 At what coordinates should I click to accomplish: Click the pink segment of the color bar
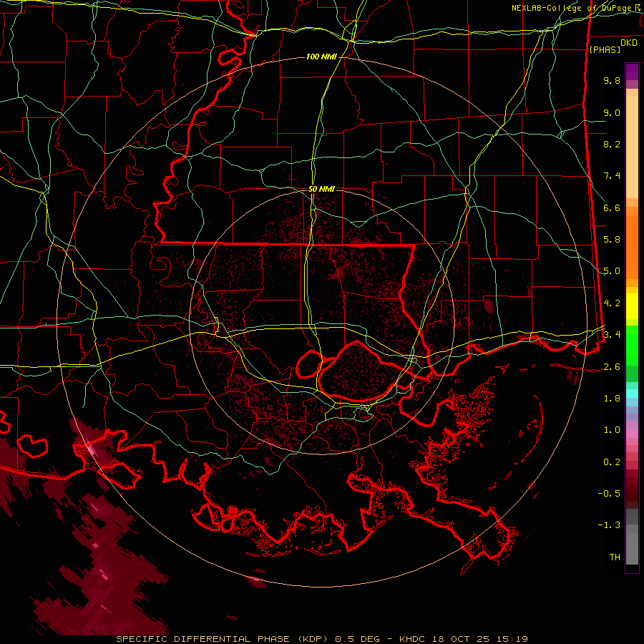click(x=632, y=434)
